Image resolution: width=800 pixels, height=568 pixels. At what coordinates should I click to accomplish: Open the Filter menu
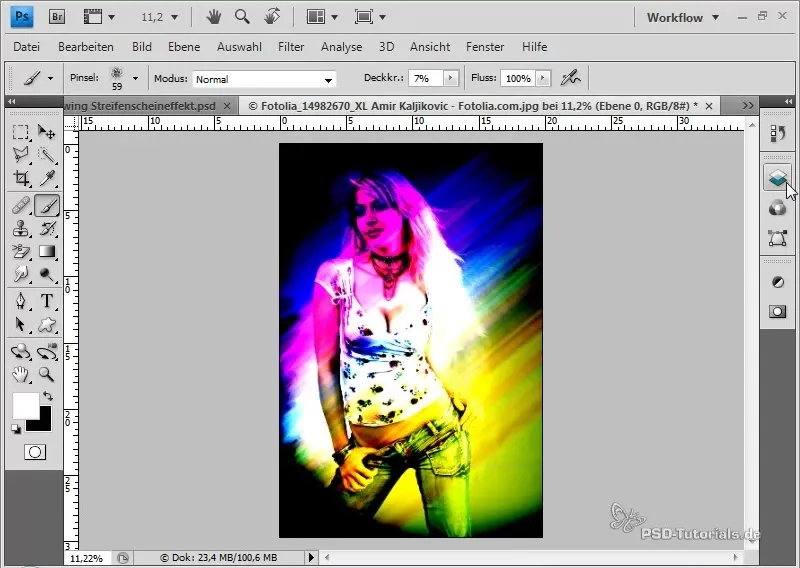(x=291, y=47)
